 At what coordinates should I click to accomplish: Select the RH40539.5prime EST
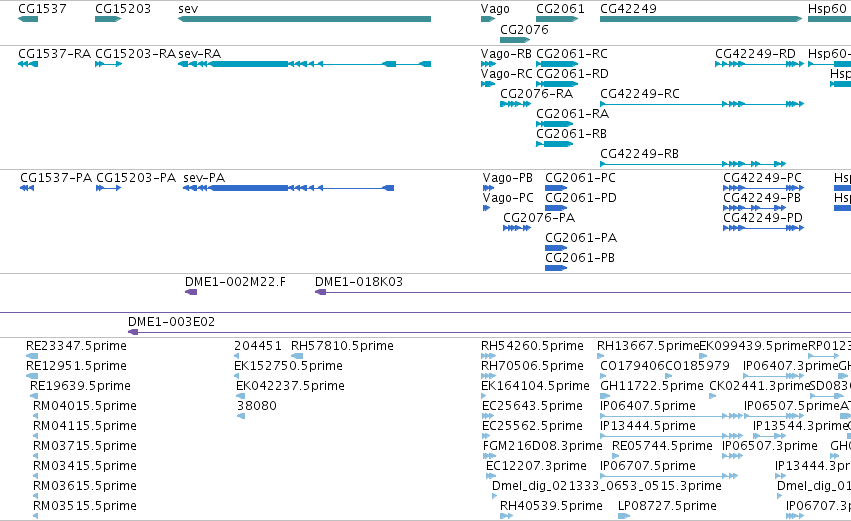point(506,517)
